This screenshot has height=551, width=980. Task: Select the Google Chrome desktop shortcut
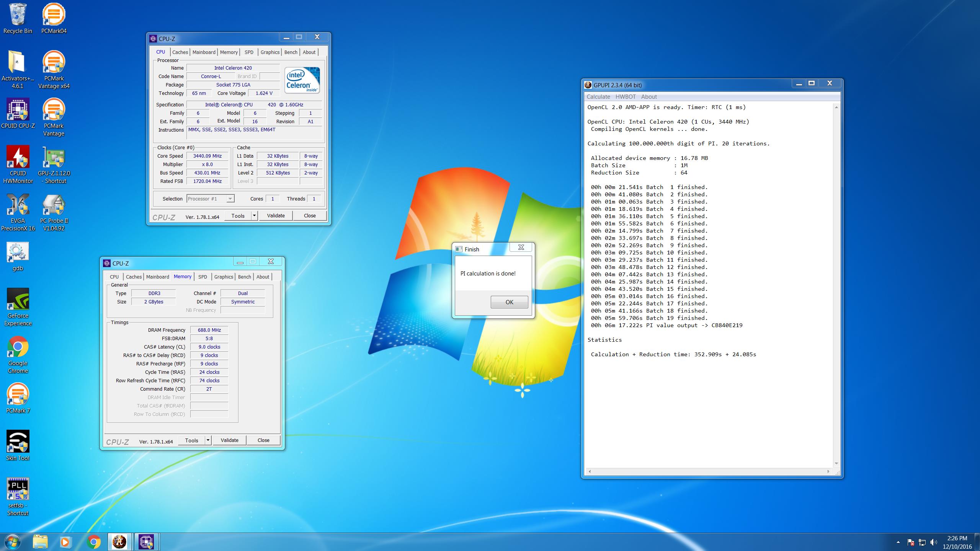pos(18,354)
